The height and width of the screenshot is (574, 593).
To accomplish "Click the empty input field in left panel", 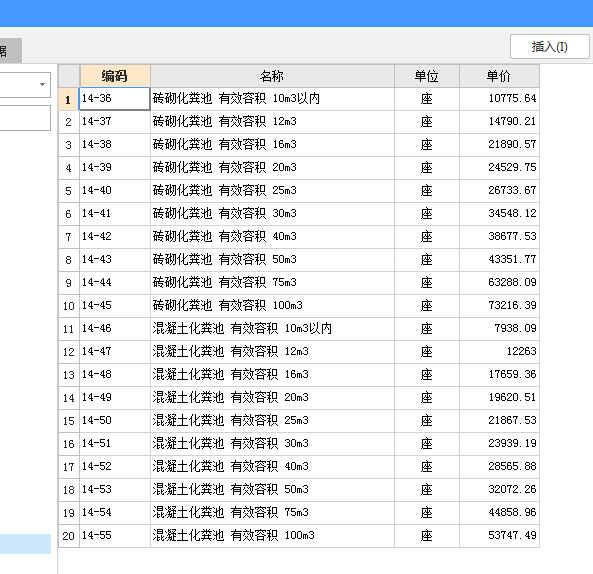I will pos(25,118).
